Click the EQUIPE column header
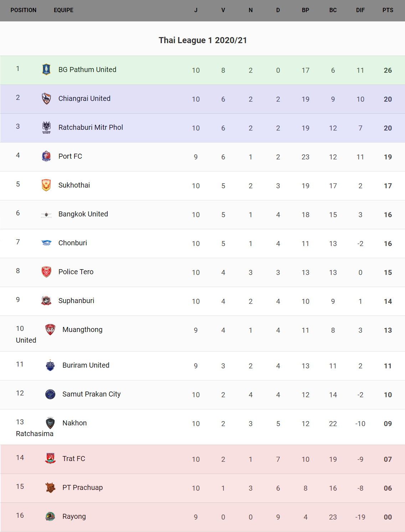The height and width of the screenshot is (532, 405). point(63,10)
